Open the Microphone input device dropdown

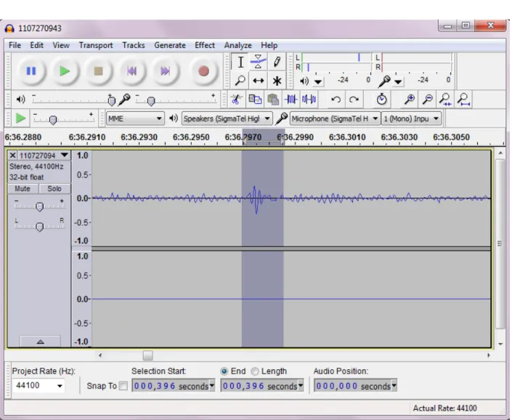pos(335,118)
